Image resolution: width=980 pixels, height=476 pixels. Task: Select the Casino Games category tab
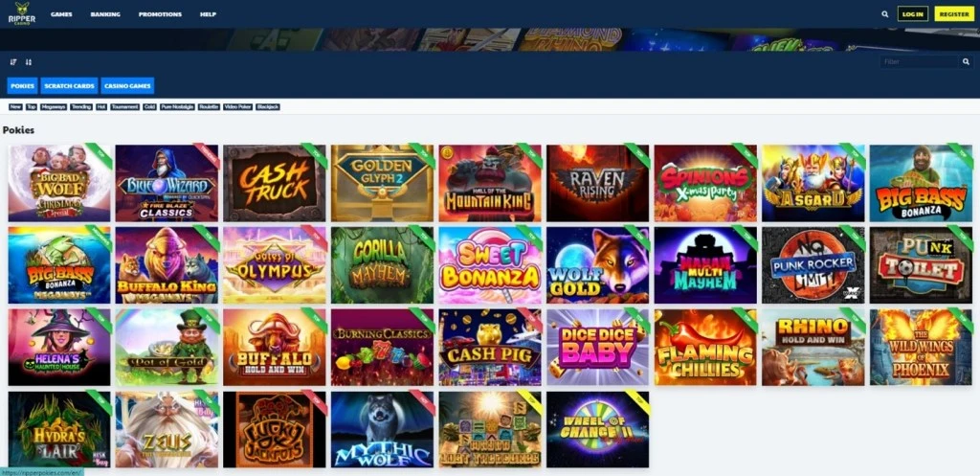[x=127, y=85]
